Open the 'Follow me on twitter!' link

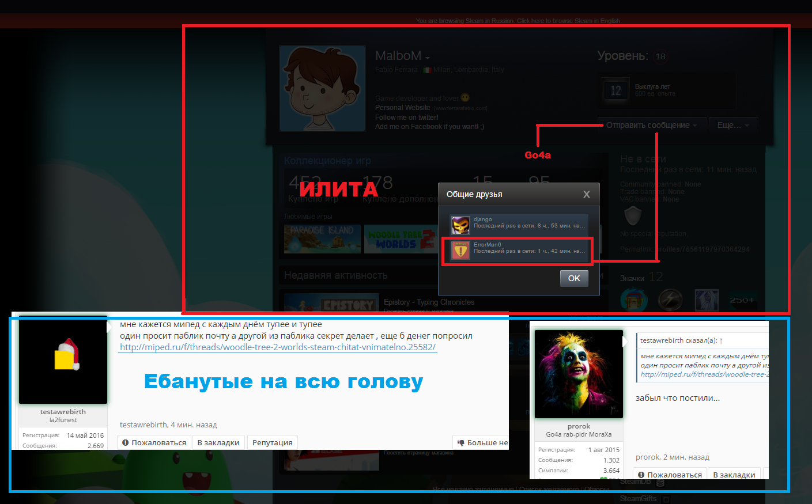[x=406, y=118]
